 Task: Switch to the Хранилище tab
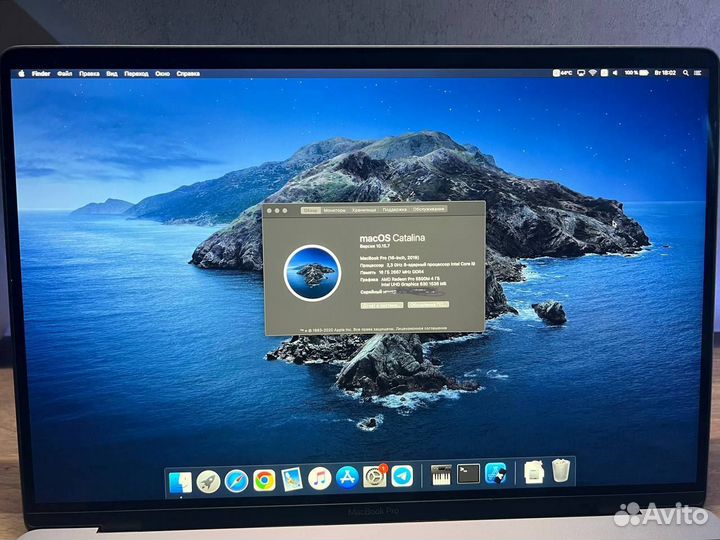click(364, 210)
